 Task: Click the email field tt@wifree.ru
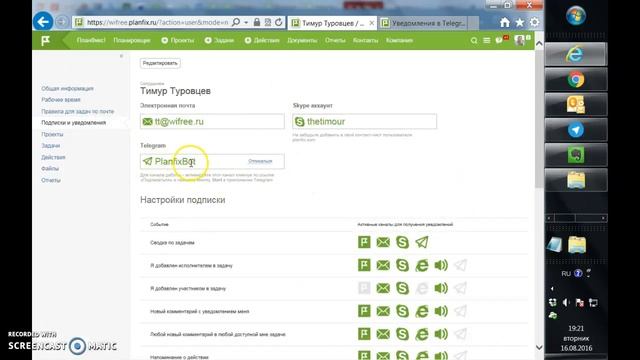click(x=212, y=121)
